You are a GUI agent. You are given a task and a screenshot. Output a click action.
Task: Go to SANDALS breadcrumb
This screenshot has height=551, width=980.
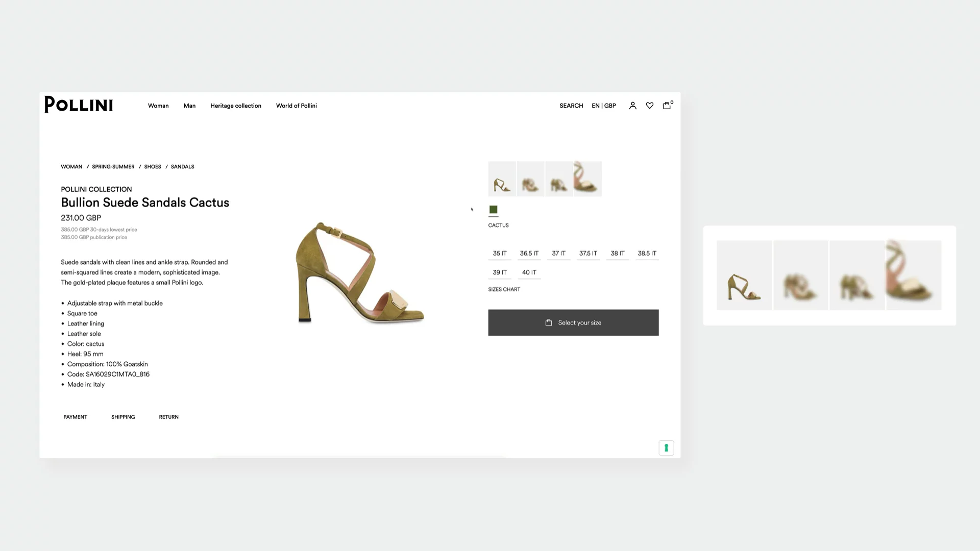183,167
